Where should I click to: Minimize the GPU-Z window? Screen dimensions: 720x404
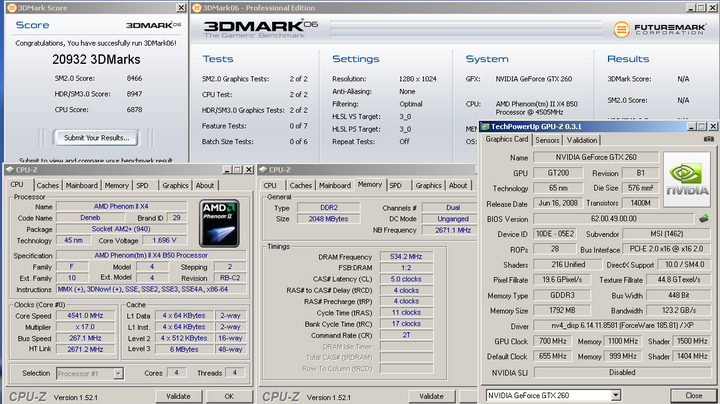[692, 126]
